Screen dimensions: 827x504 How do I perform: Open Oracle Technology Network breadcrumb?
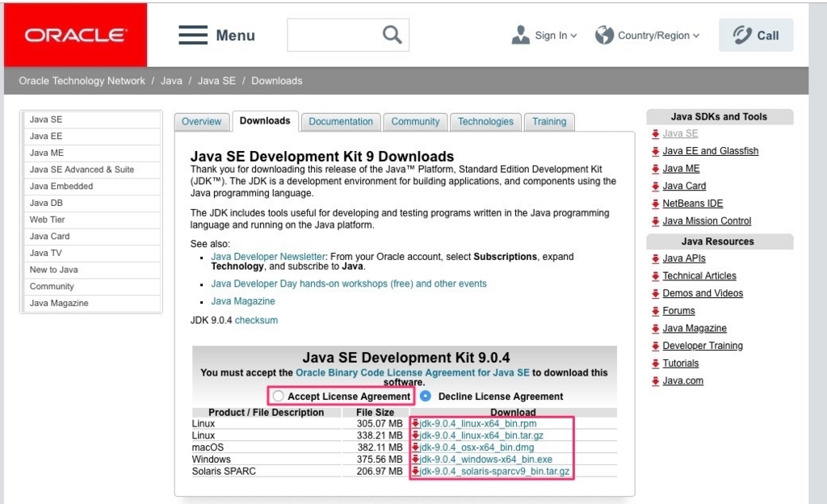click(x=82, y=81)
